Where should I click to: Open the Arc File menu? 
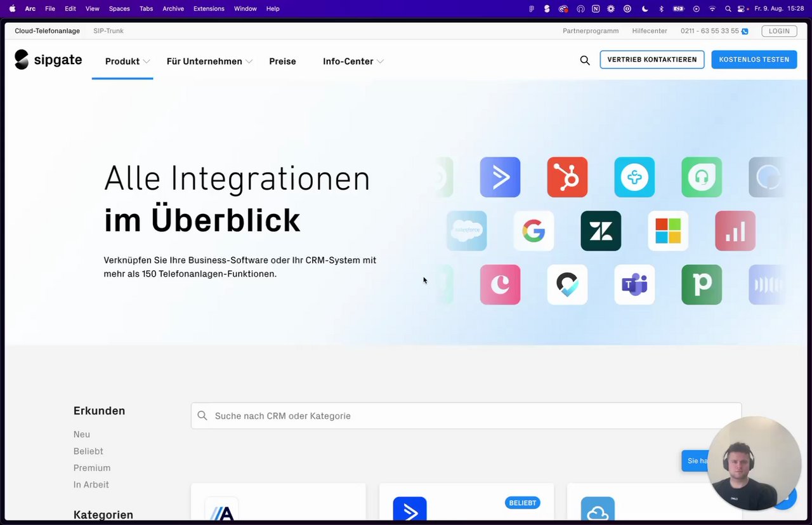(x=50, y=9)
